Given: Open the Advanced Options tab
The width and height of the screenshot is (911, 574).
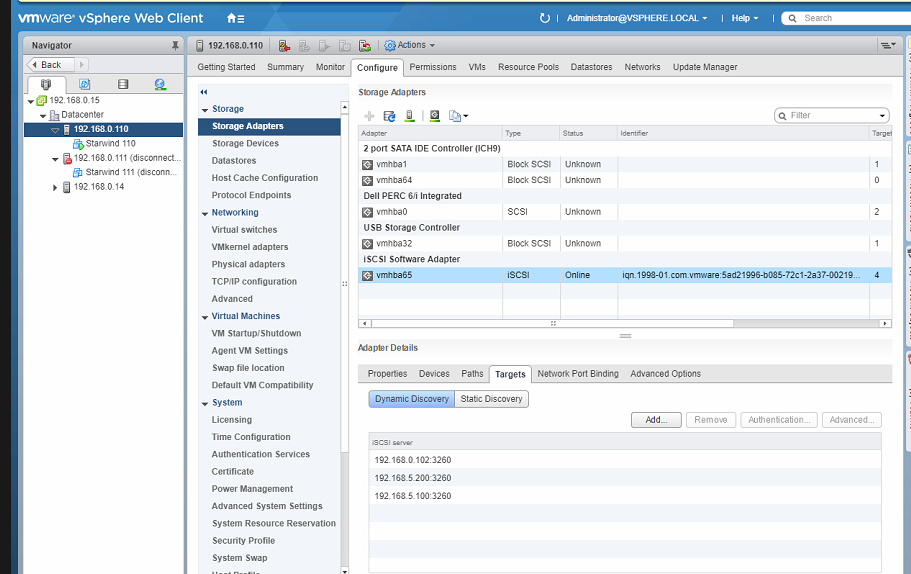Looking at the screenshot, I should tap(665, 374).
